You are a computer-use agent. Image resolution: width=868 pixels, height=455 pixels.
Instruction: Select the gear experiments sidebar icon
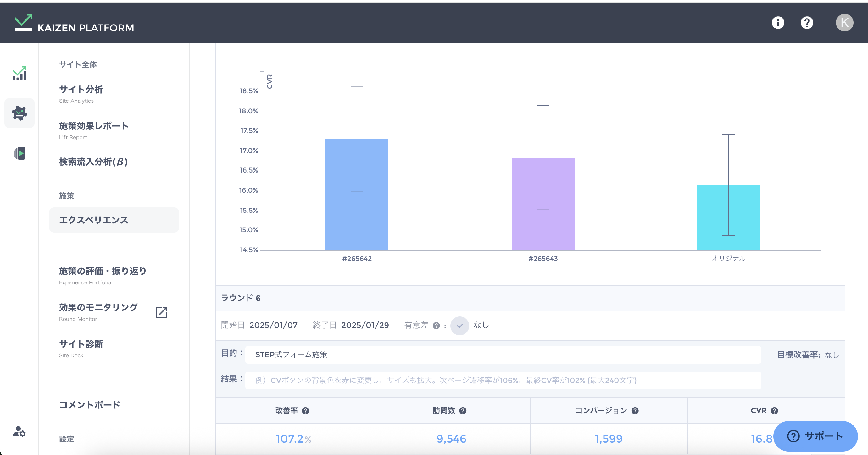(x=19, y=113)
